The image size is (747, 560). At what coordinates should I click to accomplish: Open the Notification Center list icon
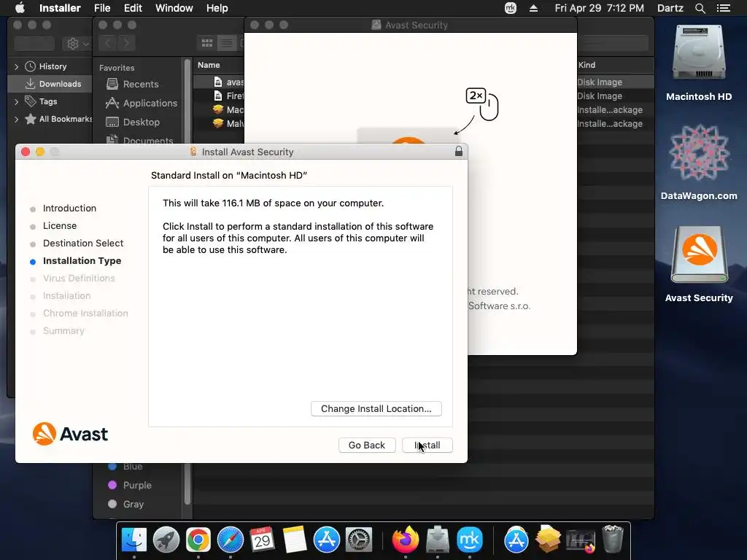tap(723, 8)
